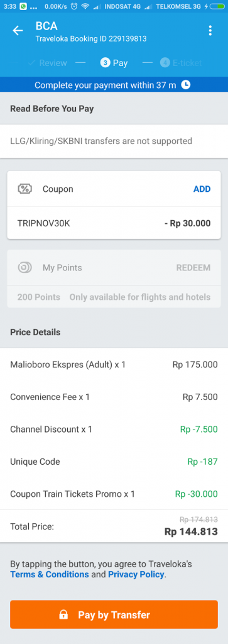Tap the alarm clock status icon
228x644 pixels.
coord(73,6)
